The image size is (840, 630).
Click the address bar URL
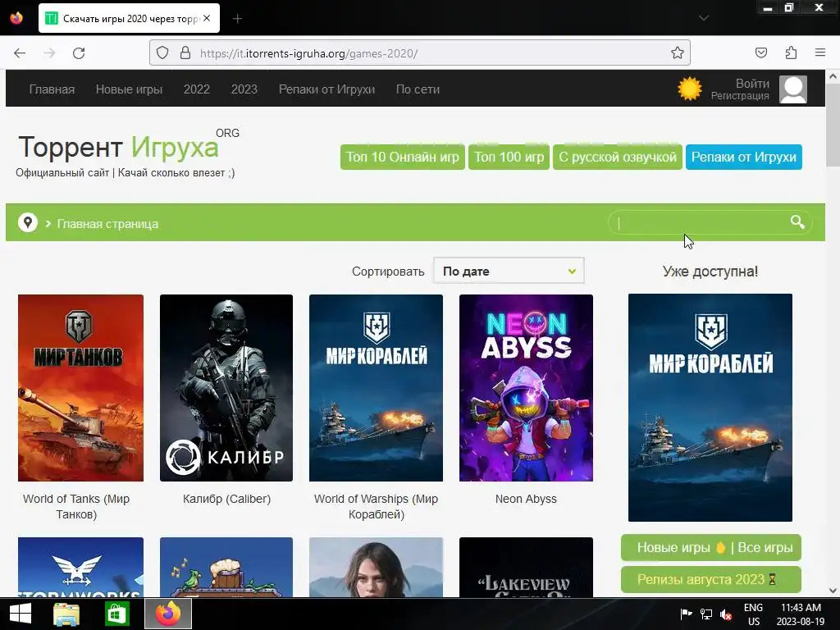click(308, 53)
